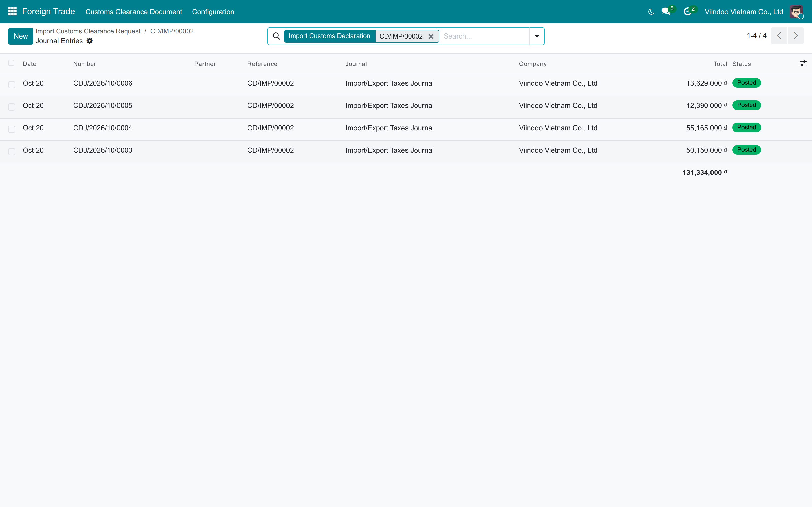Click the New button
This screenshot has height=507, width=812.
[x=21, y=36]
